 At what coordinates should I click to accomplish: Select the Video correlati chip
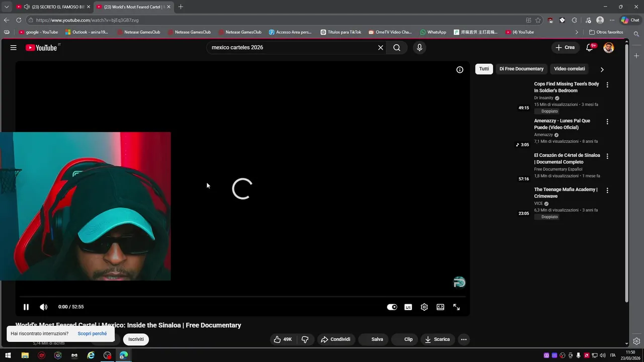coord(570,69)
